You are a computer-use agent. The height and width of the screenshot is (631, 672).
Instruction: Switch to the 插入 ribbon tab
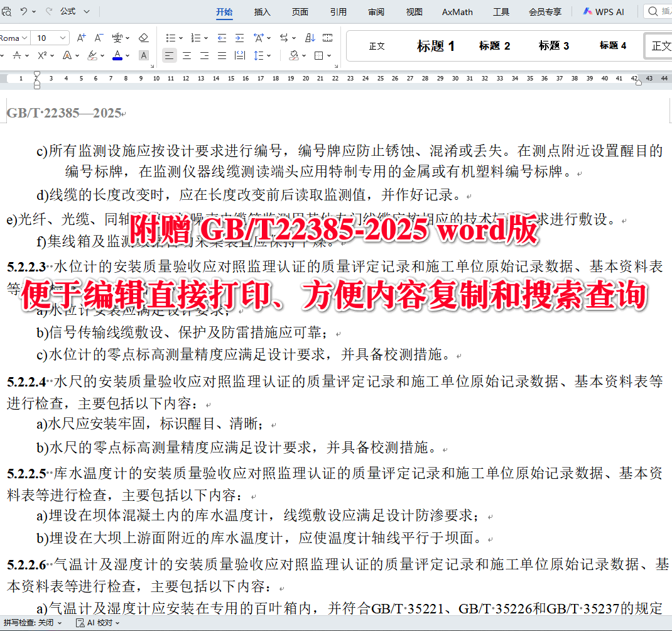click(x=262, y=11)
